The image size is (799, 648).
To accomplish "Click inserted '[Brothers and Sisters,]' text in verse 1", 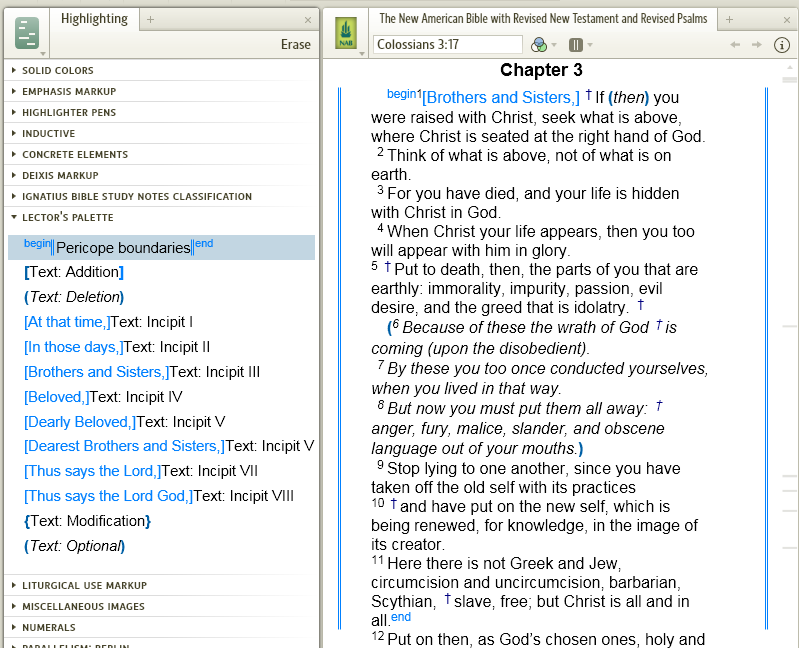I will tap(501, 97).
